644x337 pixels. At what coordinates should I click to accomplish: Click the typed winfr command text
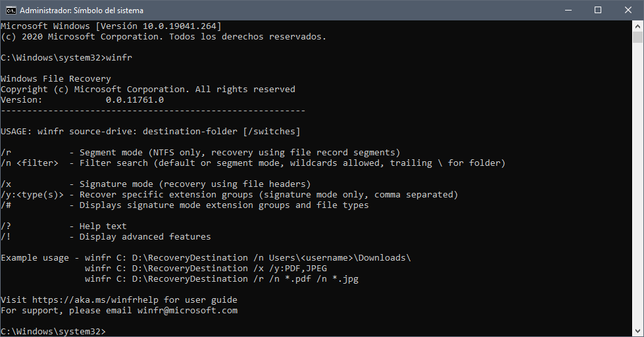point(119,57)
